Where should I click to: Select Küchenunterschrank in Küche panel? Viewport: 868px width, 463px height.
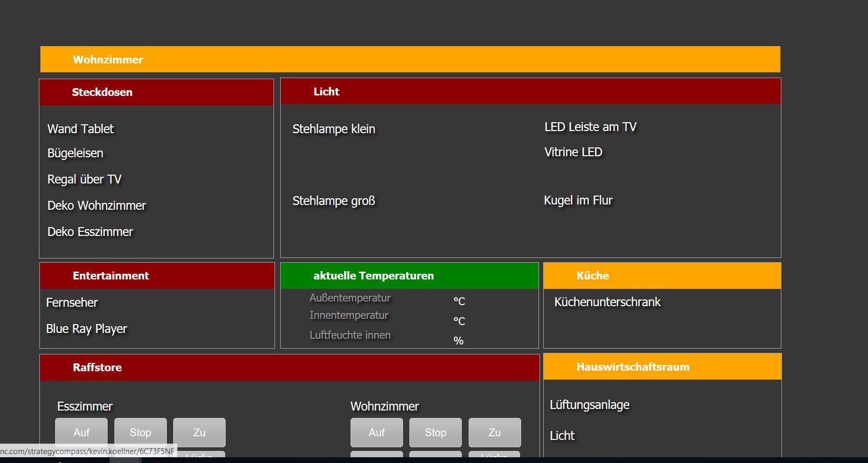click(x=607, y=302)
